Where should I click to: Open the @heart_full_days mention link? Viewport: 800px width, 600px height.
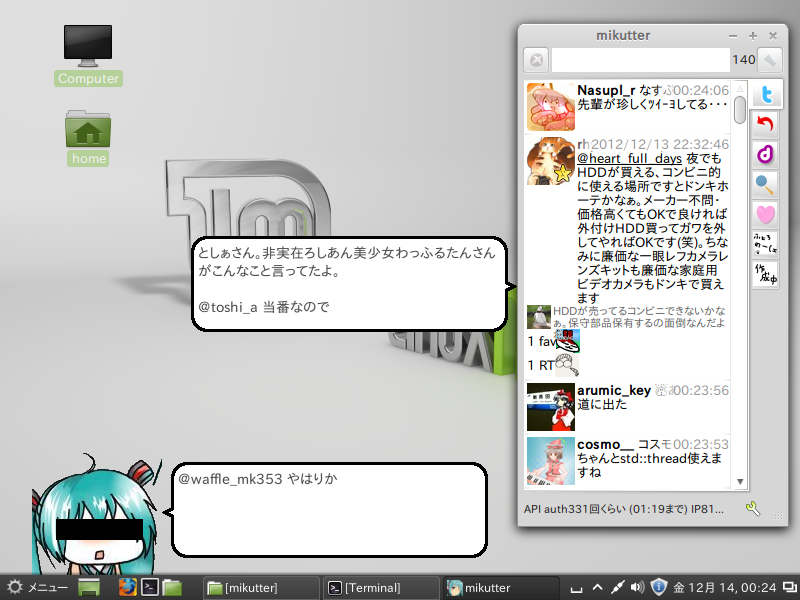click(629, 159)
